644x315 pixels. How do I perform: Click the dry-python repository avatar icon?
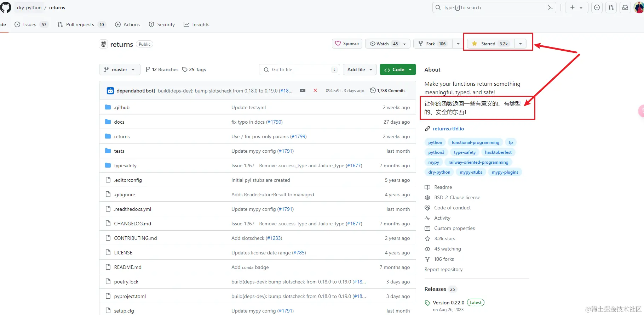[x=104, y=44]
